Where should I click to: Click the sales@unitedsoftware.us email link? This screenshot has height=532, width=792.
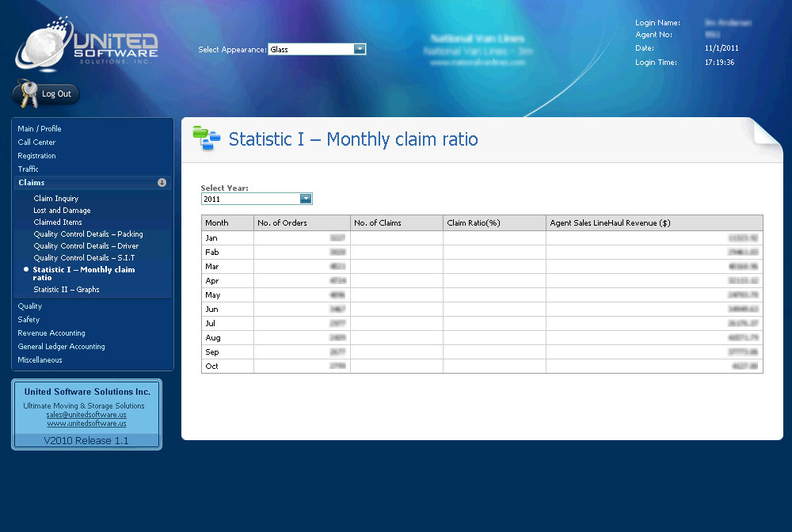pos(86,415)
